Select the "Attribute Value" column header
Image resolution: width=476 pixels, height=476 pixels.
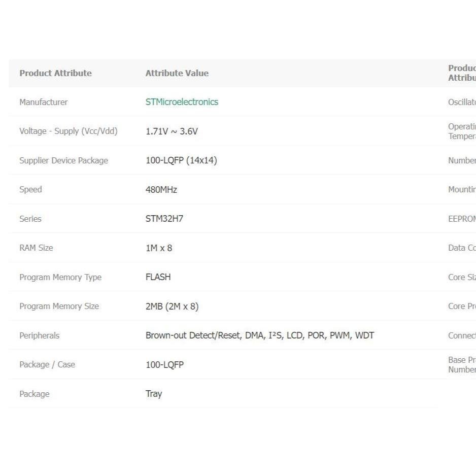point(177,73)
